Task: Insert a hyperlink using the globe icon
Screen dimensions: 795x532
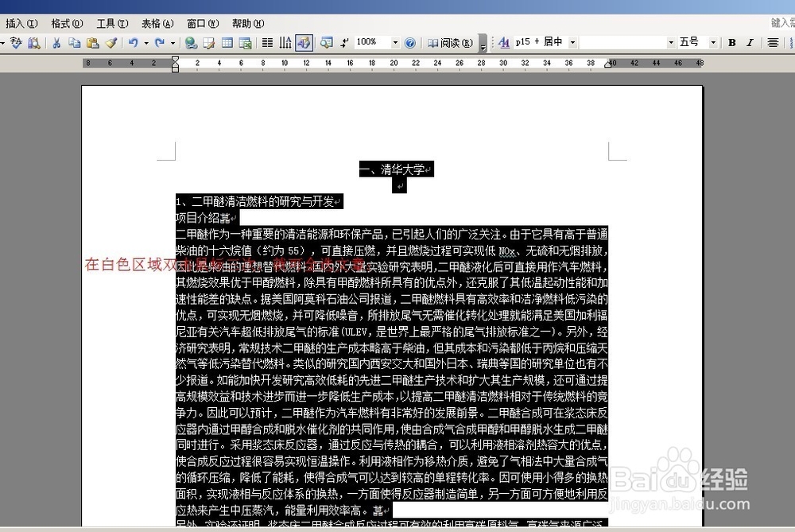Action: pyautogui.click(x=191, y=42)
